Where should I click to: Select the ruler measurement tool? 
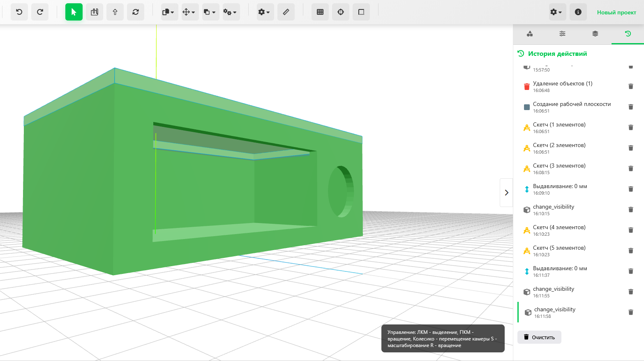[x=286, y=12]
